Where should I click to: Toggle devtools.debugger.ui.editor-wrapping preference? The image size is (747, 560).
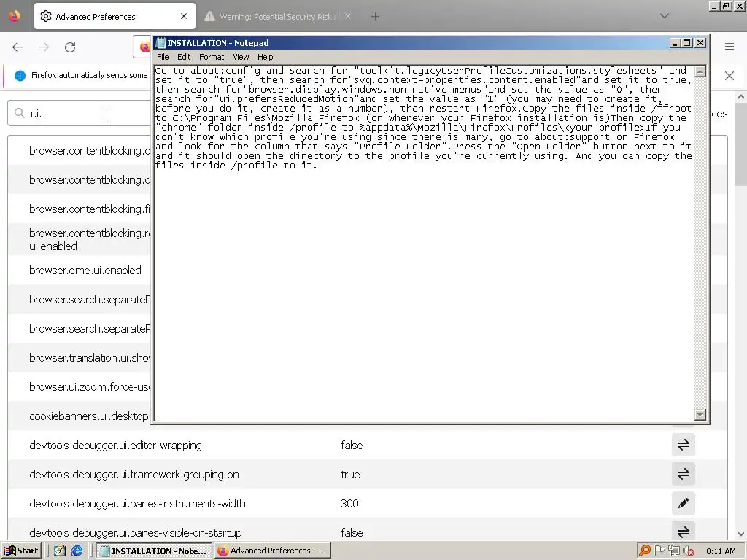click(x=684, y=445)
